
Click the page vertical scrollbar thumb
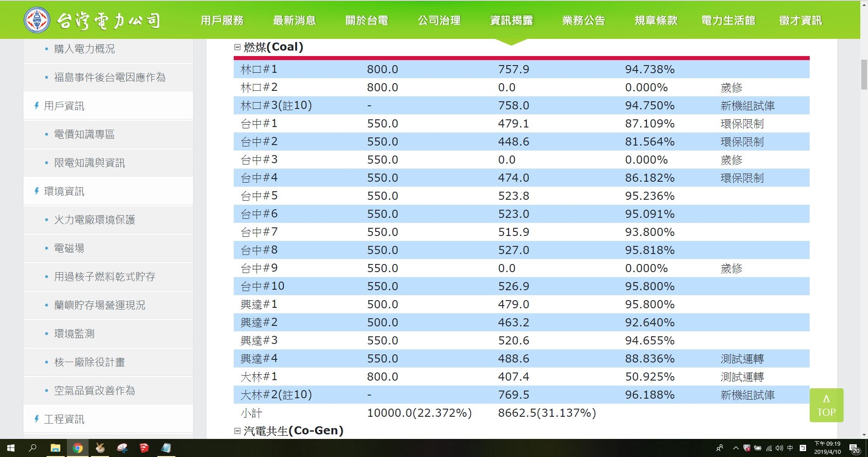coord(864,75)
